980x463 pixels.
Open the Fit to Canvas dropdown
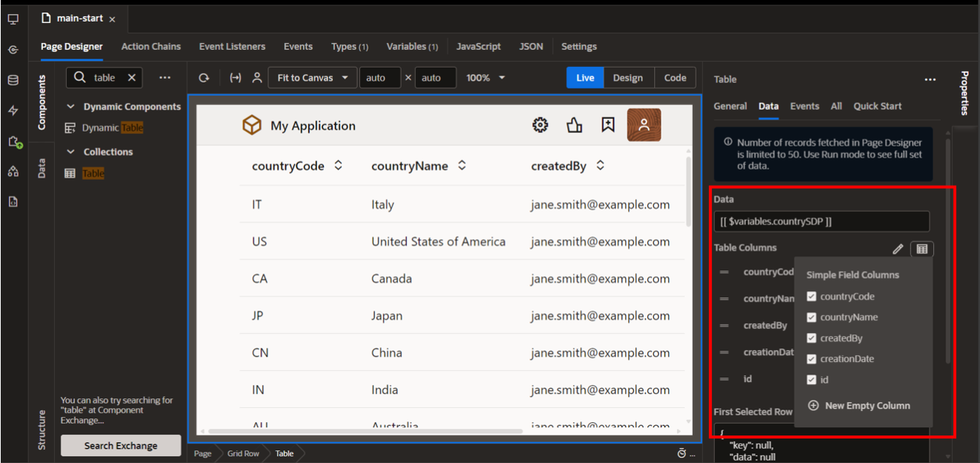(313, 77)
